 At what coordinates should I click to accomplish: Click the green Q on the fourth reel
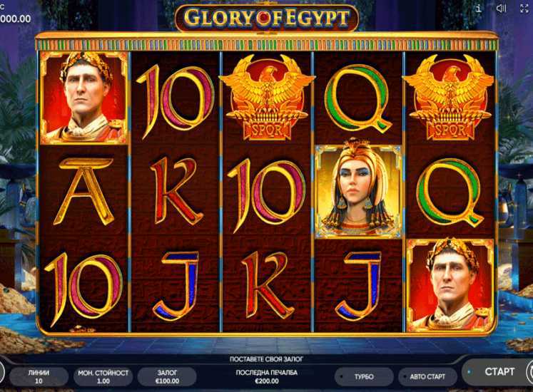357,98
